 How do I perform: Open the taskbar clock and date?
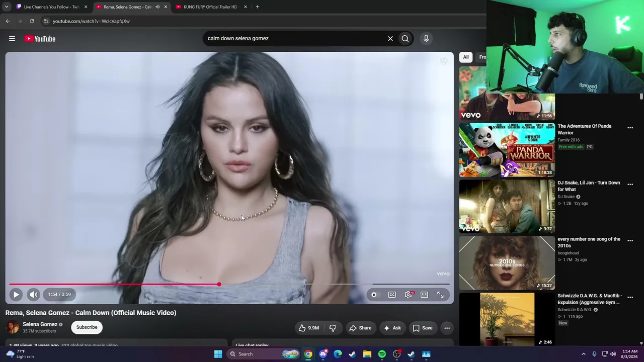629,354
